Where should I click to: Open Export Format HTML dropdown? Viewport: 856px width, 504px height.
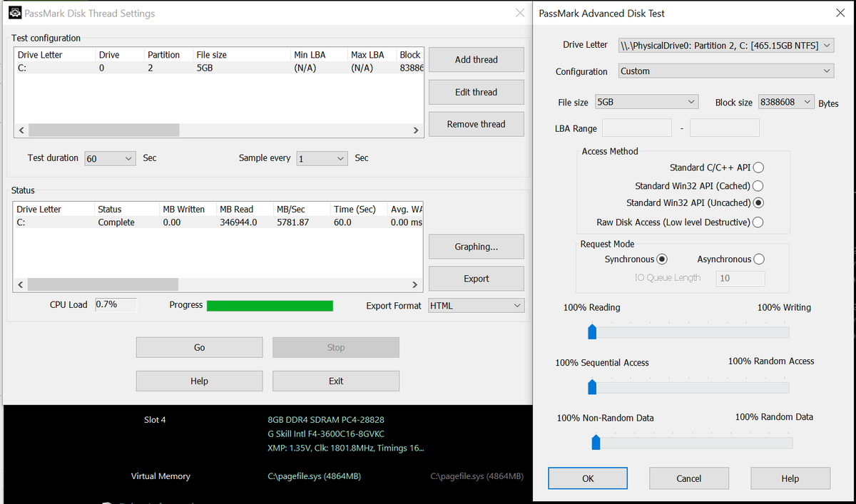coord(477,306)
